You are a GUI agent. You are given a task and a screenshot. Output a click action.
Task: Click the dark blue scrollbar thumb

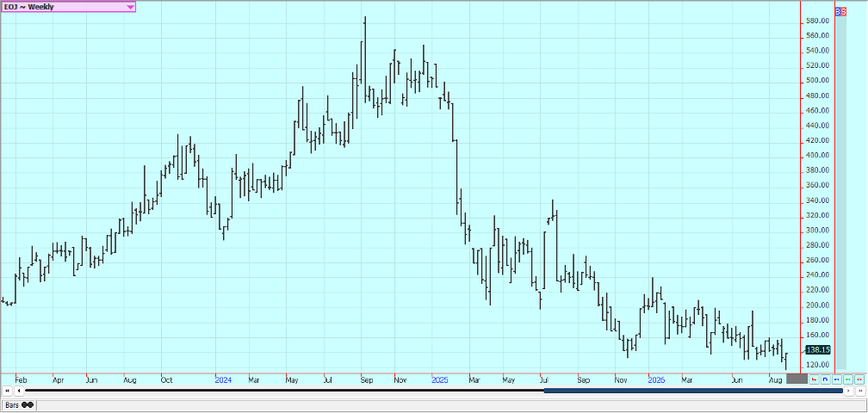tap(693, 391)
